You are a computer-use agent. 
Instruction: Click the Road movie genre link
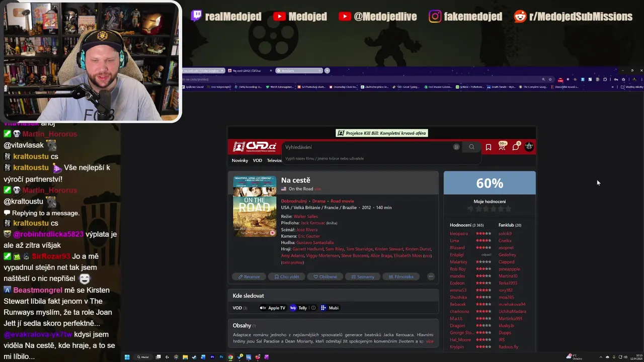pyautogui.click(x=342, y=201)
